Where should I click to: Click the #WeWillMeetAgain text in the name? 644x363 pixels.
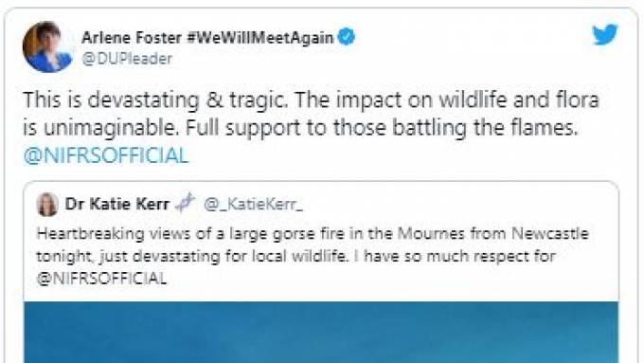point(260,38)
